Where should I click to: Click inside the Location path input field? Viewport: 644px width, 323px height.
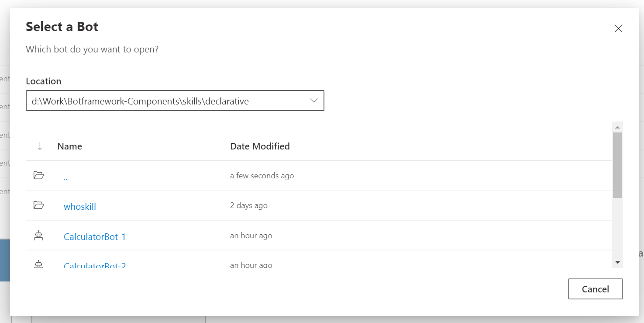click(153, 101)
